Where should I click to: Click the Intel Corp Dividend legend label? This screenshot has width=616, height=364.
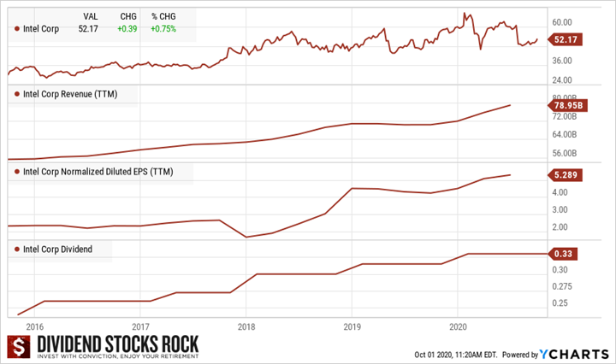(x=57, y=250)
